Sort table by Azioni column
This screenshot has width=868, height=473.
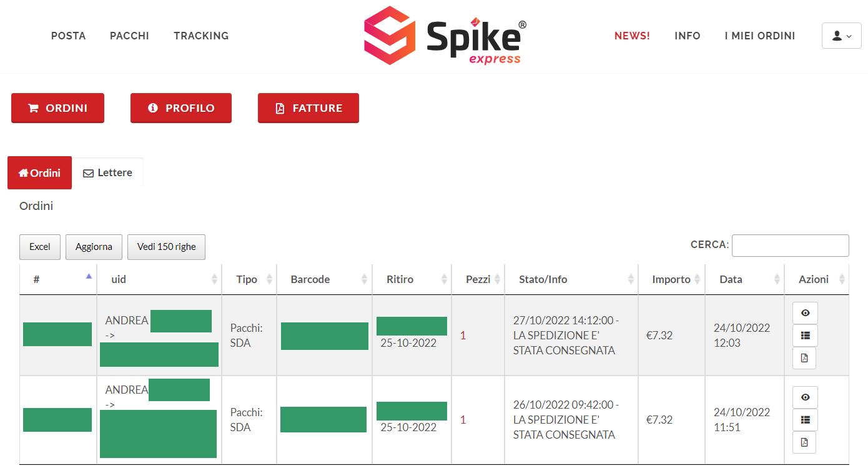point(817,279)
